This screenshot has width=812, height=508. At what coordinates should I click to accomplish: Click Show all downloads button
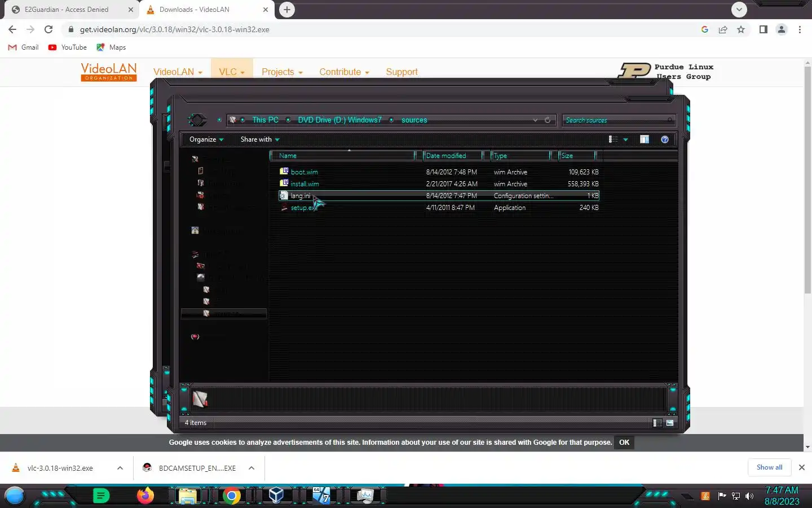coord(769,467)
